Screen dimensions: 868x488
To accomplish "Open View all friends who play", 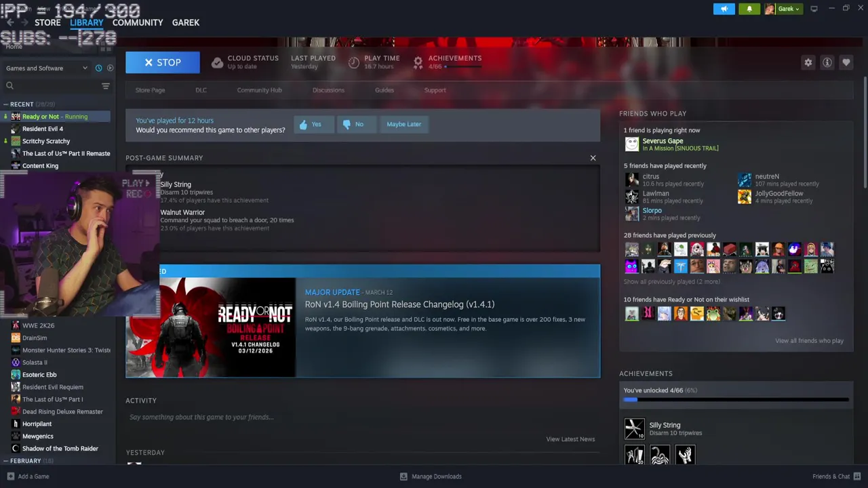I will 809,341.
